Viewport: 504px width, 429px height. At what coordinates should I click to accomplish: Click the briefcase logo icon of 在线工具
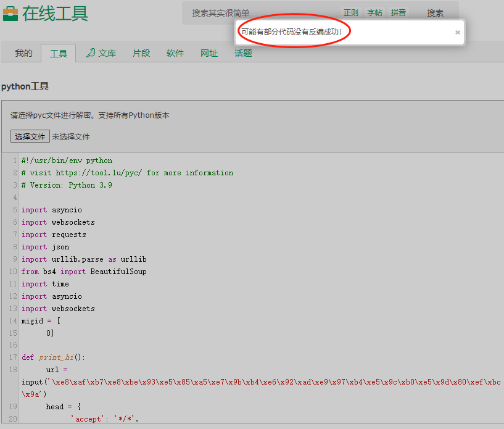(10, 14)
